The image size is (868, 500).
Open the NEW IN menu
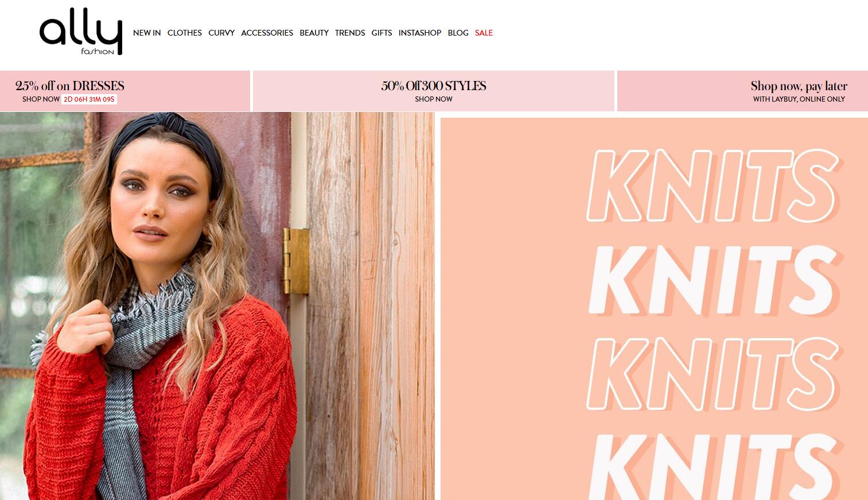(147, 33)
